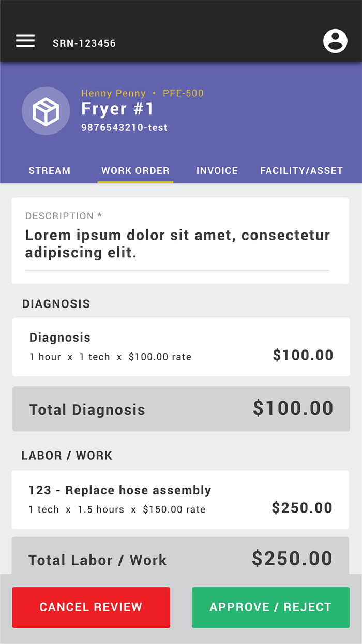Select the Total Labor / Work row
The height and width of the screenshot is (644, 362).
coord(180,556)
